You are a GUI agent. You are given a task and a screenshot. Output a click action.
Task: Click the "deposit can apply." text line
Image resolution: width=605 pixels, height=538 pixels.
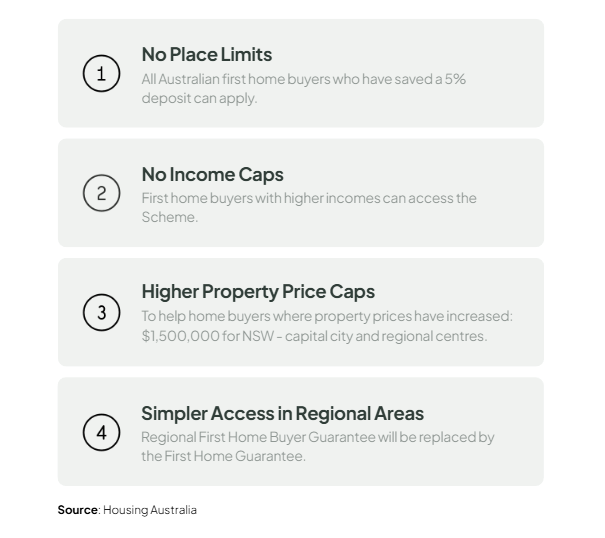pos(199,98)
